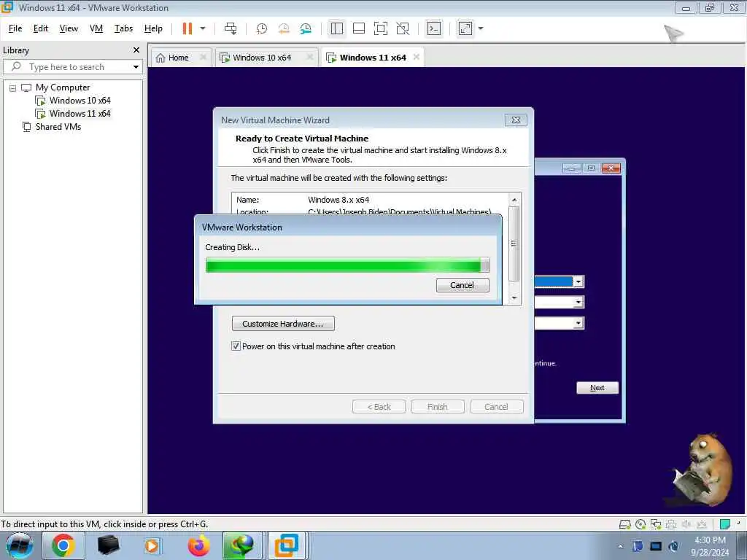Click the printer status bar icon
The width and height of the screenshot is (747, 560).
[671, 524]
